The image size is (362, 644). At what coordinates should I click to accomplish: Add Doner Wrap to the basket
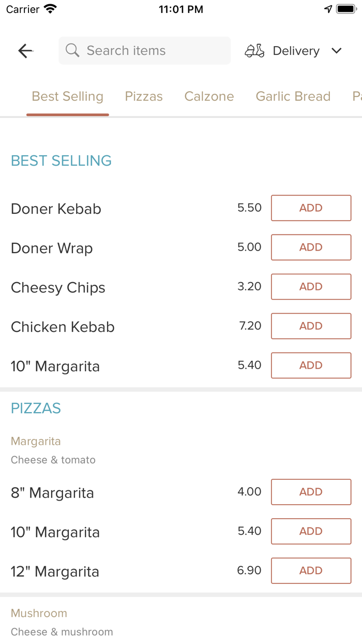(x=311, y=247)
